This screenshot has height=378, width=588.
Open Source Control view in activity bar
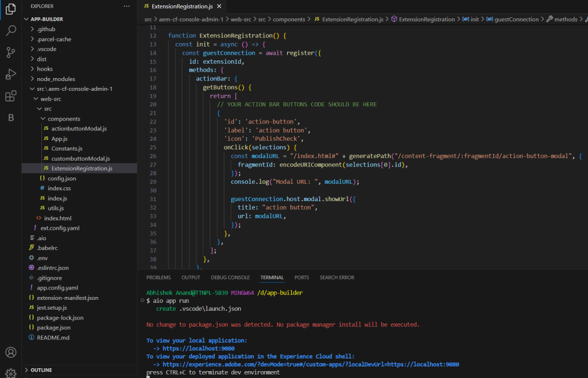(x=10, y=52)
